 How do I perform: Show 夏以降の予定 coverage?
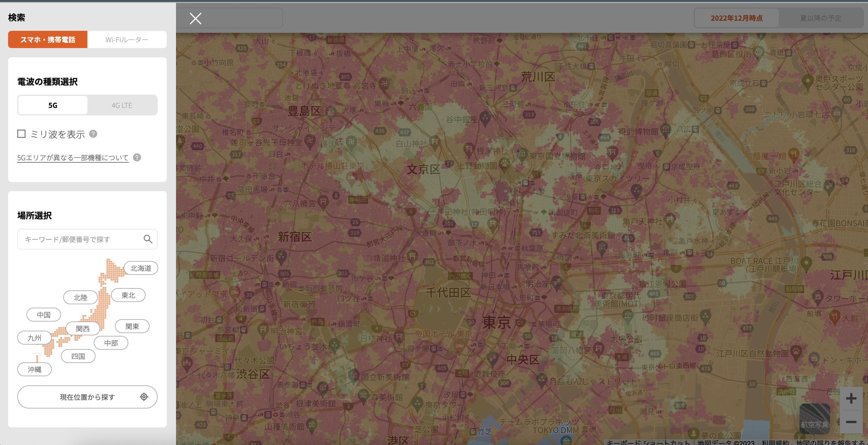click(x=820, y=18)
